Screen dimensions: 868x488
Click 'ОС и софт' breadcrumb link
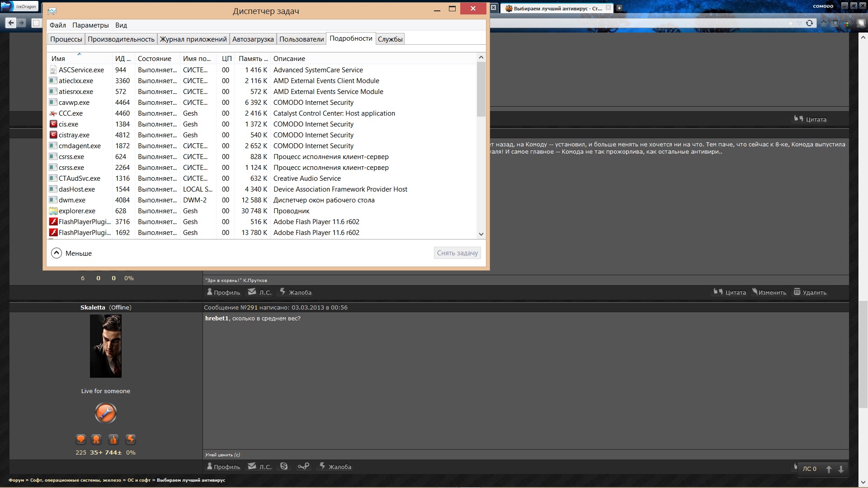pos(139,480)
